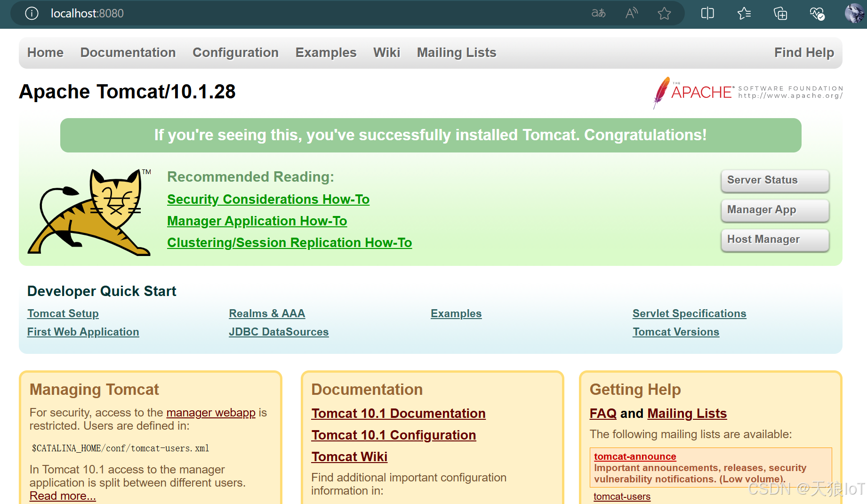The width and height of the screenshot is (867, 504).
Task: Click the congratulations success banner text
Action: coord(431,135)
